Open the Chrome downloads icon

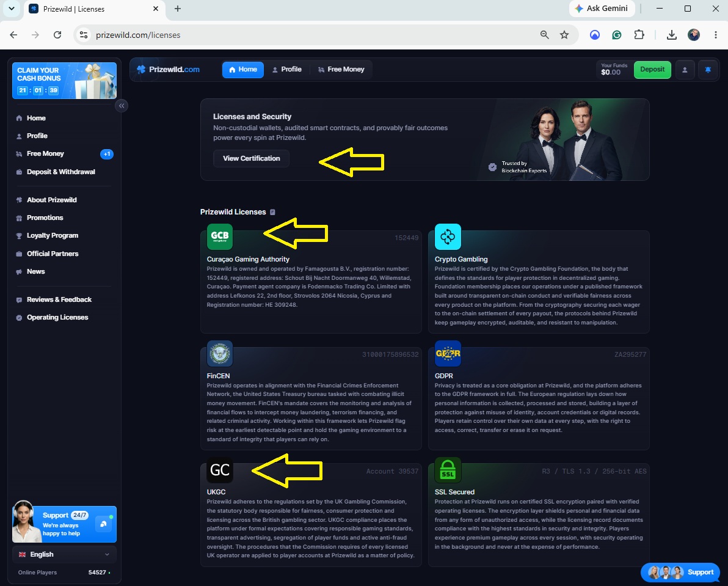click(671, 35)
